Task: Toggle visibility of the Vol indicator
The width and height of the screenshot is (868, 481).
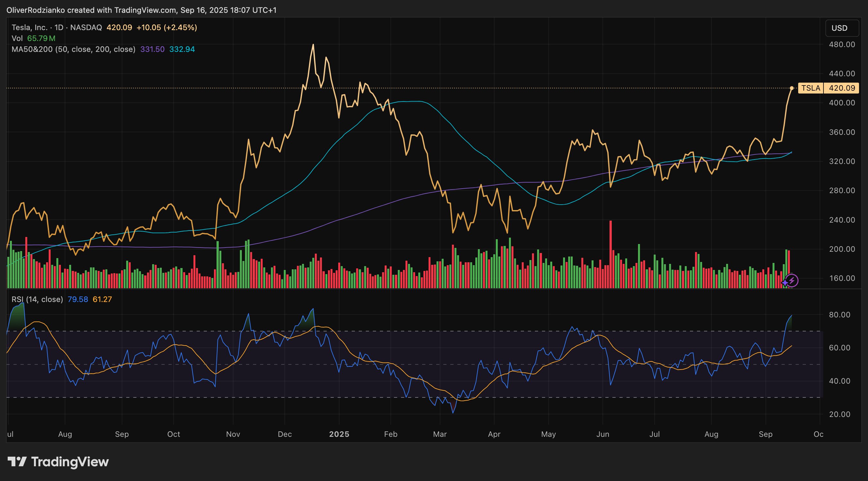Action: pyautogui.click(x=17, y=38)
